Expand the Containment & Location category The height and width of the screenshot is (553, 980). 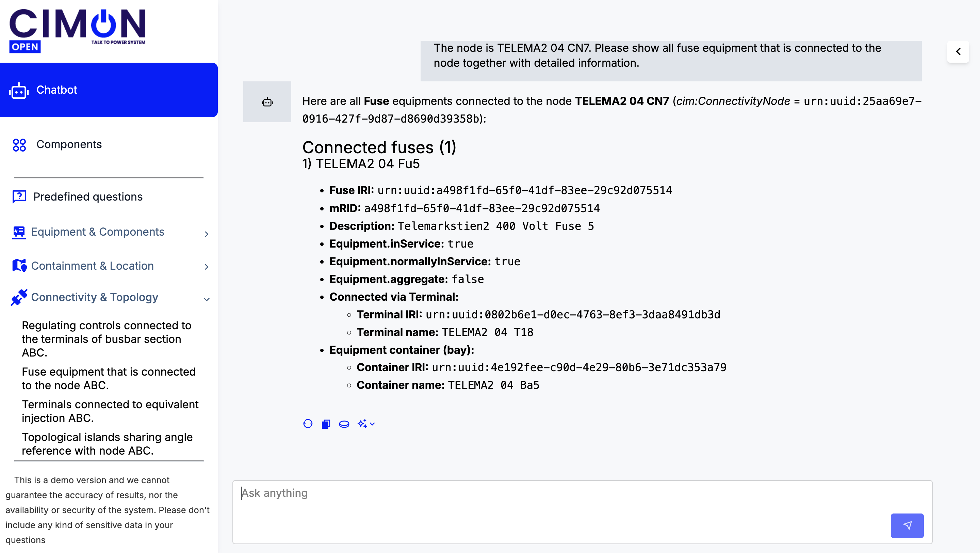point(93,266)
